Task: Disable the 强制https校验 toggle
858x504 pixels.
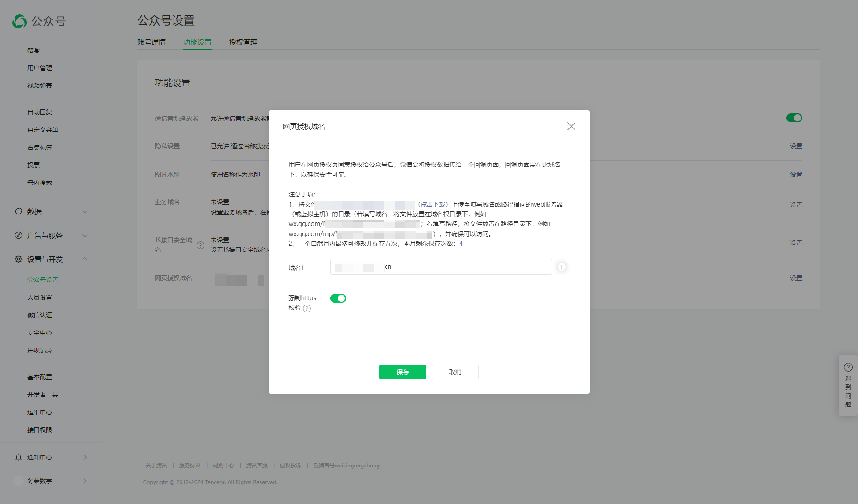Action: point(338,298)
